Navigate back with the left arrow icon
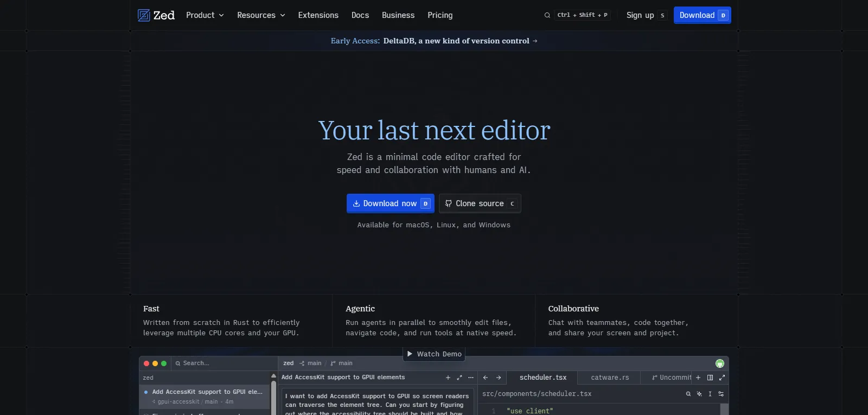 486,378
